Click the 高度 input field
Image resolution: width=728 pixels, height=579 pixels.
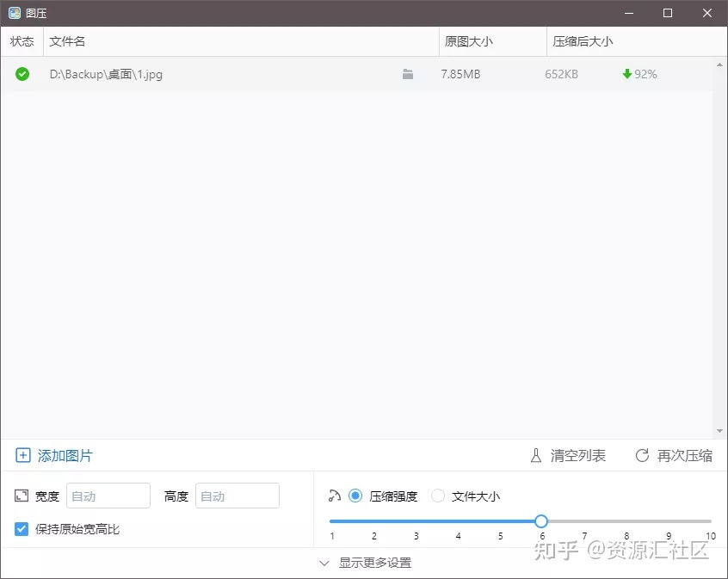click(238, 496)
